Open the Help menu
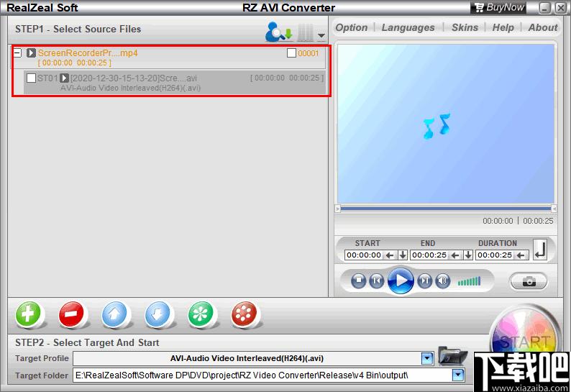The image size is (571, 392). [x=503, y=27]
